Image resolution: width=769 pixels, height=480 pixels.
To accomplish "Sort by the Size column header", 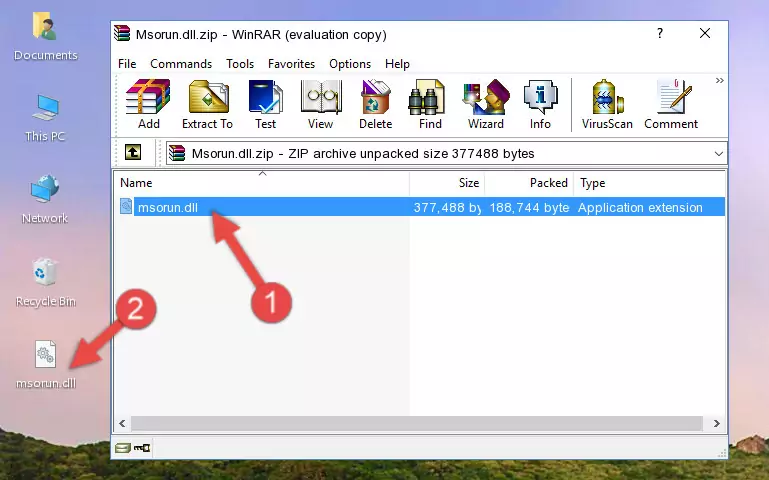I will coord(447,183).
